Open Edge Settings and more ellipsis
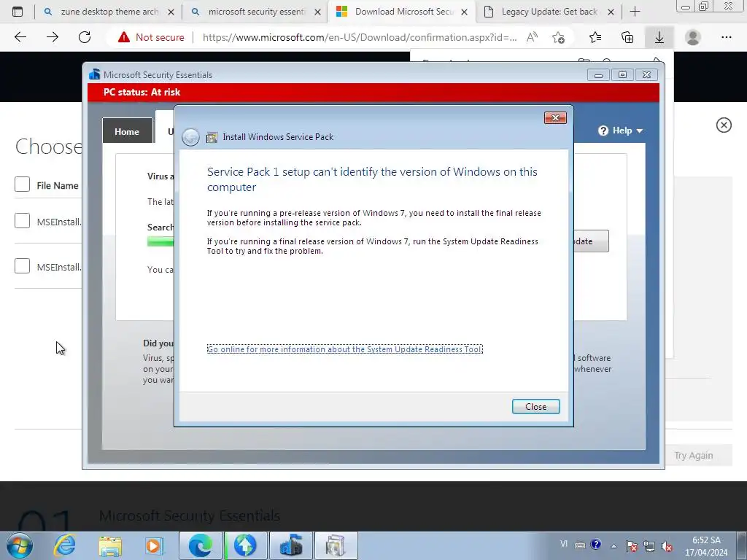 pos(726,37)
